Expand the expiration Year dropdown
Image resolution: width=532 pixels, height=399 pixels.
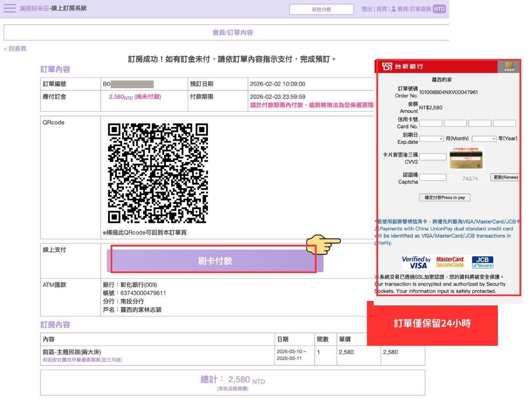484,139
